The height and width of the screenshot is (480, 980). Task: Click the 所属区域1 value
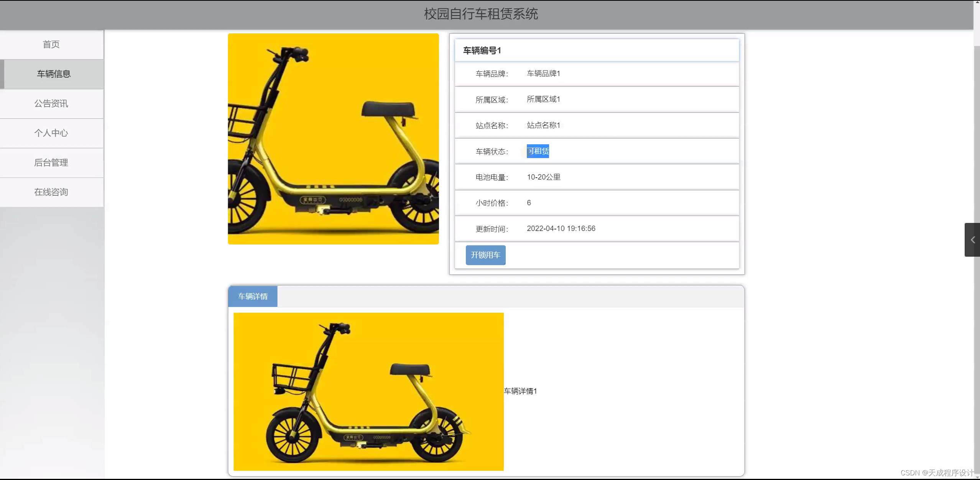tap(543, 99)
